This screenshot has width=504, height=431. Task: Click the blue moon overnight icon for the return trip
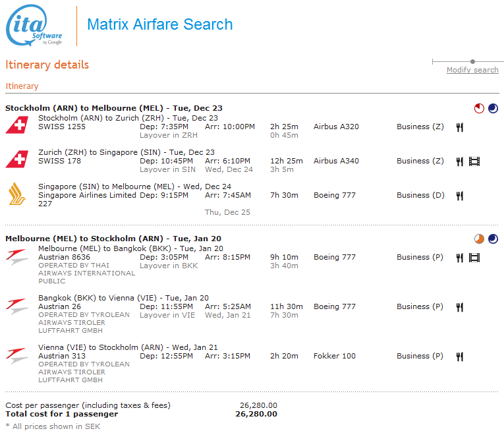coord(493,239)
